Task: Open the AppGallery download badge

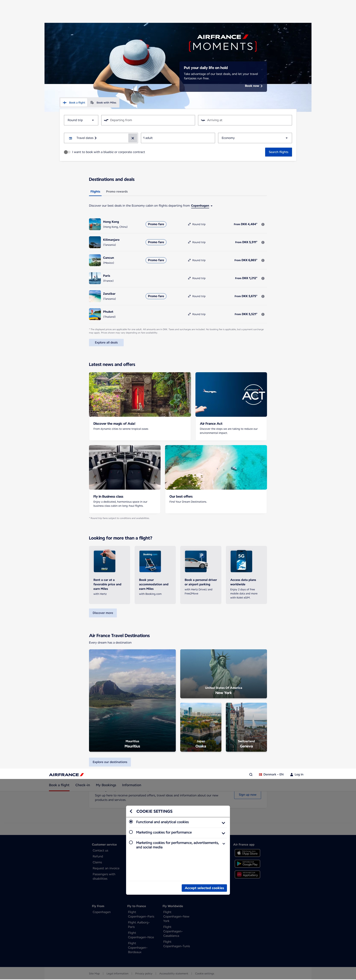Action: click(x=247, y=874)
